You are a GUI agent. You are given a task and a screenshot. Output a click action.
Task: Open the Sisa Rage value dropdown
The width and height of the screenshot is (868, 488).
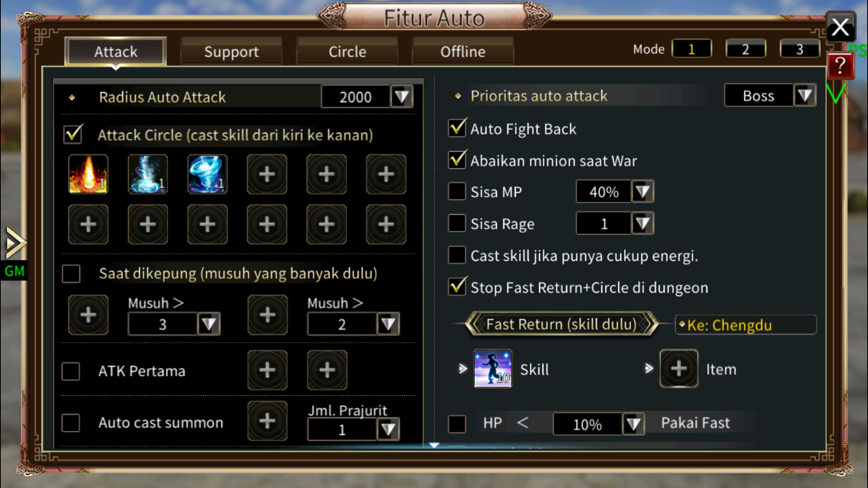(x=642, y=223)
